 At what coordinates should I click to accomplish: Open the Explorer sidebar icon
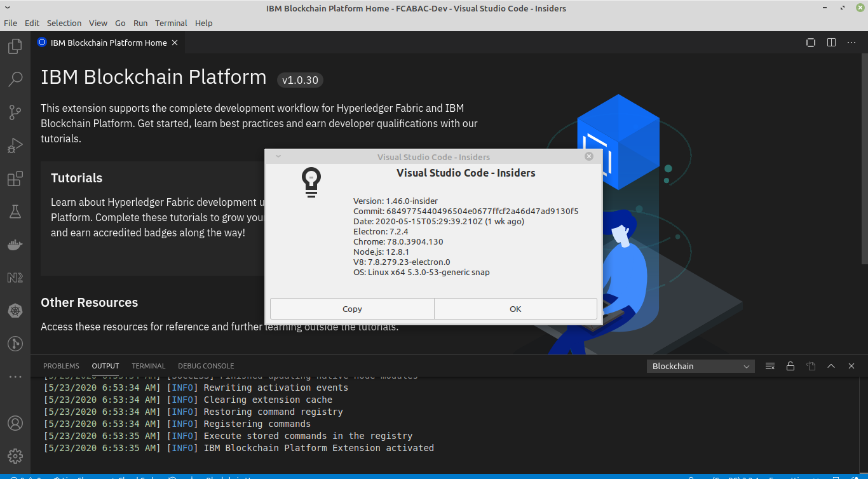15,46
